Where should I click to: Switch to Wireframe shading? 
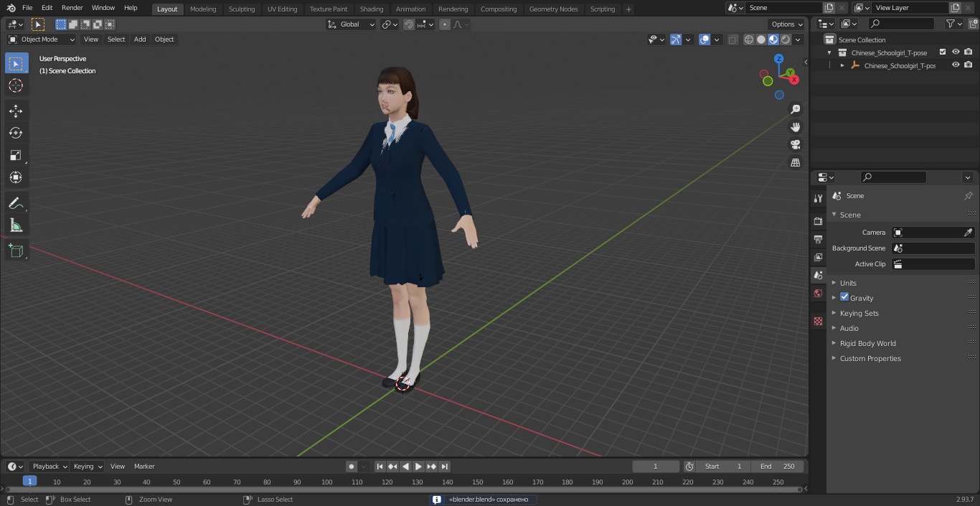tap(749, 39)
